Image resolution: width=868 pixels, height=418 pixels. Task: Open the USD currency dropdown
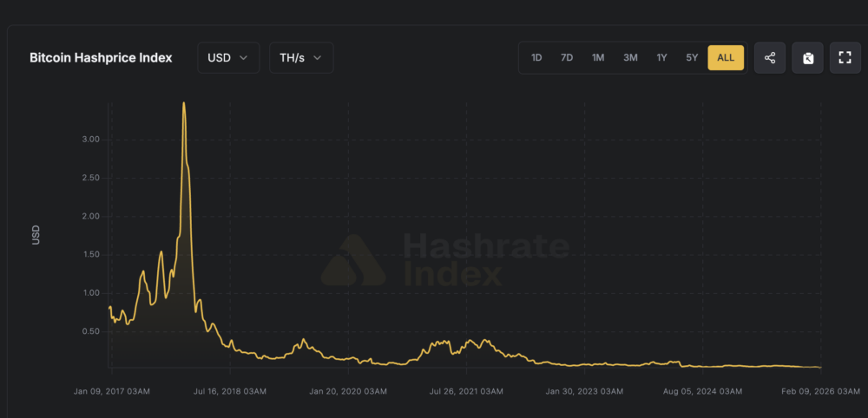click(228, 58)
